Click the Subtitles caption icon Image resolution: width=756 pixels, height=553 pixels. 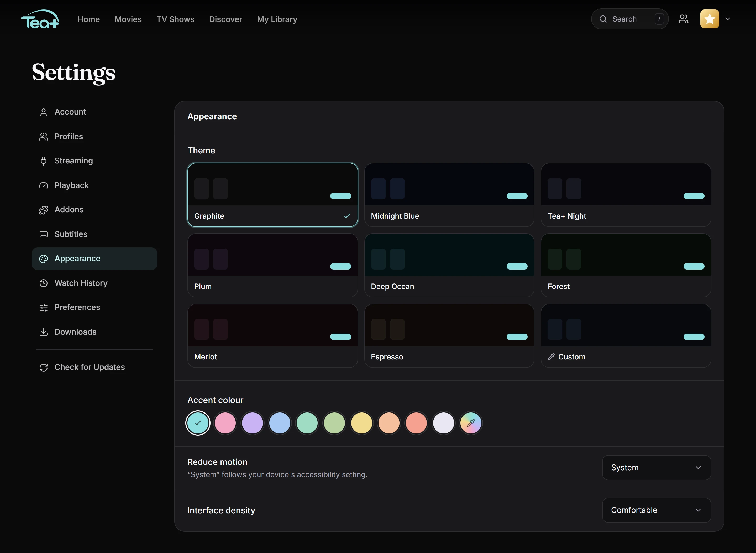pyautogui.click(x=44, y=234)
